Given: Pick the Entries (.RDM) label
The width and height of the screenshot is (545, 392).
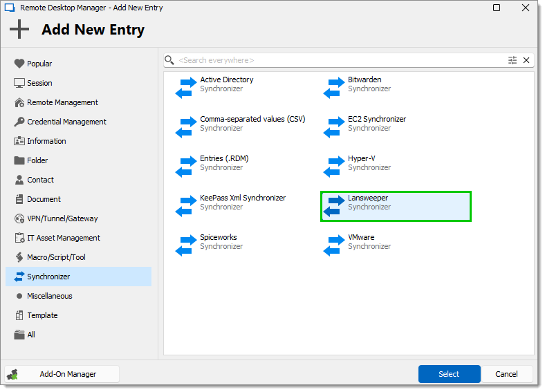Looking at the screenshot, I should click(x=224, y=158).
